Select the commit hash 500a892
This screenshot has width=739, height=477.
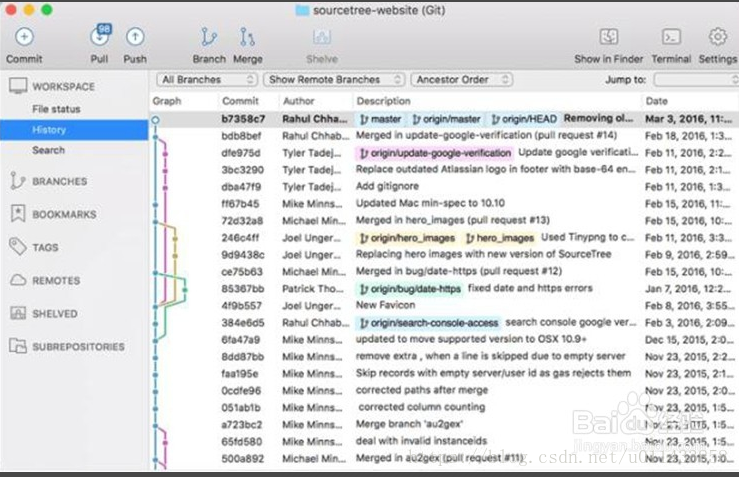coord(242,459)
